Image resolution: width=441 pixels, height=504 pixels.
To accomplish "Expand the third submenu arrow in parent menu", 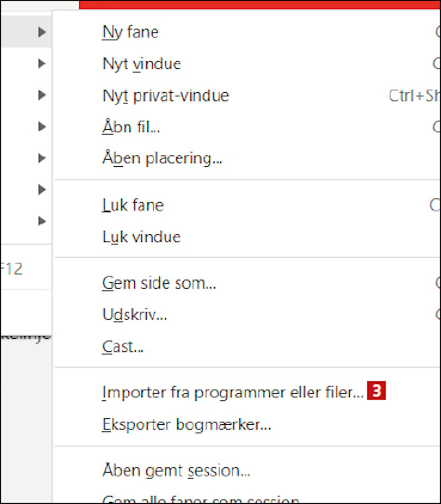I will tap(42, 95).
